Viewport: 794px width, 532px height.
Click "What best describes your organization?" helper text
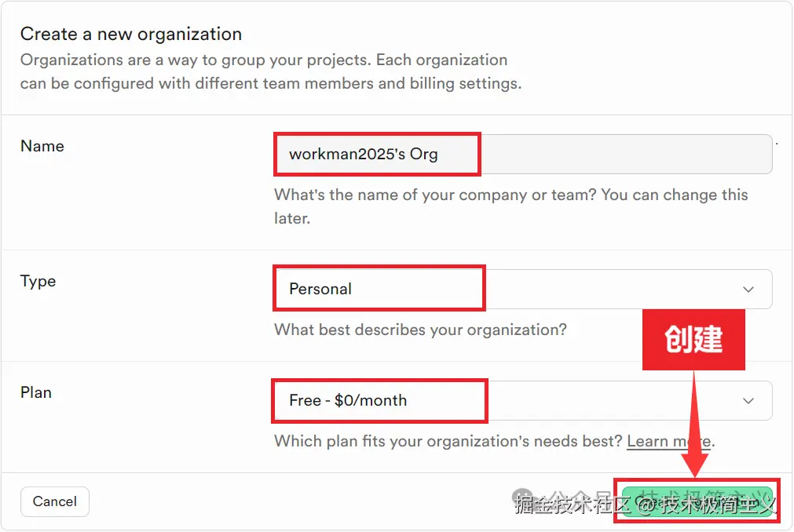click(420, 330)
